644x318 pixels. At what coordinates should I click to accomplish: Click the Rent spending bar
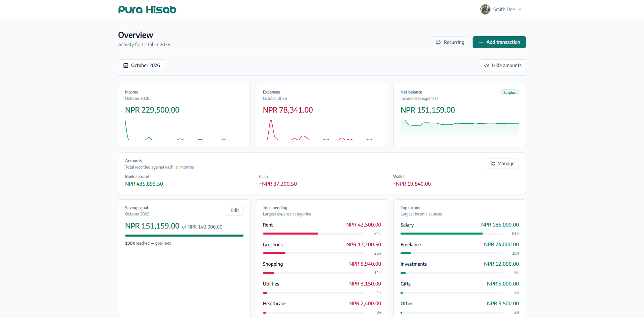point(314,234)
